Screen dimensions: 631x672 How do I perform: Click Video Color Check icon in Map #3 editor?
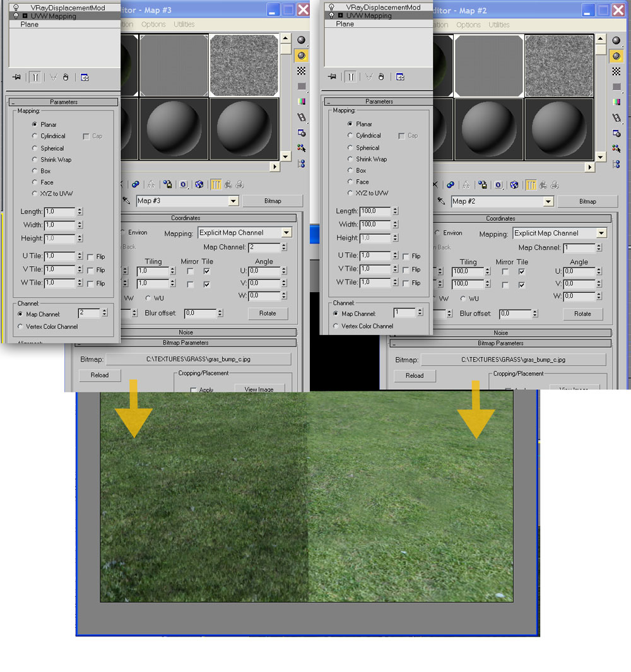point(302,102)
